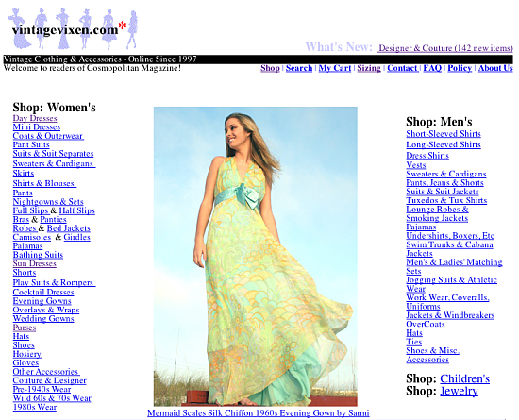Screen dimensions: 519x420
Task: Browse Undershirts, Boxers, Etc
Action: pyautogui.click(x=450, y=236)
